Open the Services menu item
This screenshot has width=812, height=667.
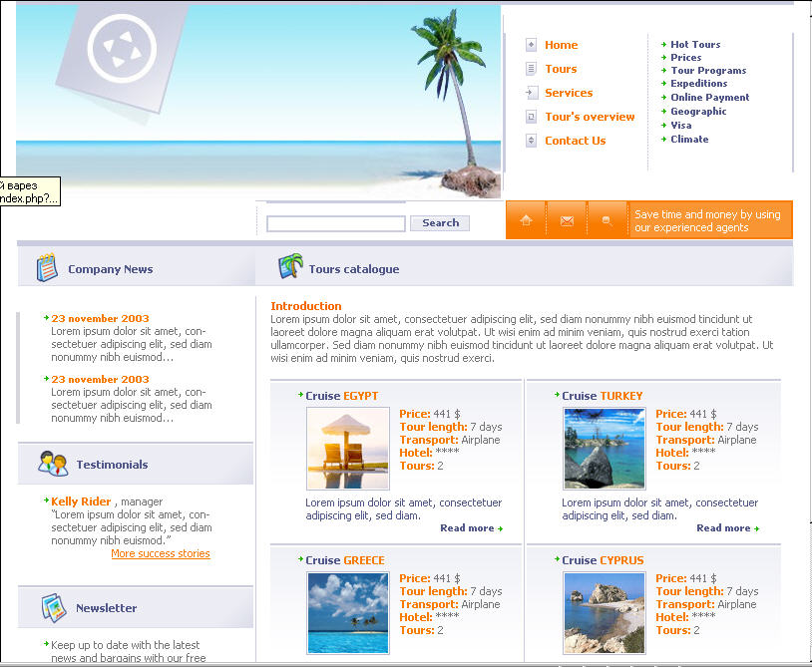569,93
